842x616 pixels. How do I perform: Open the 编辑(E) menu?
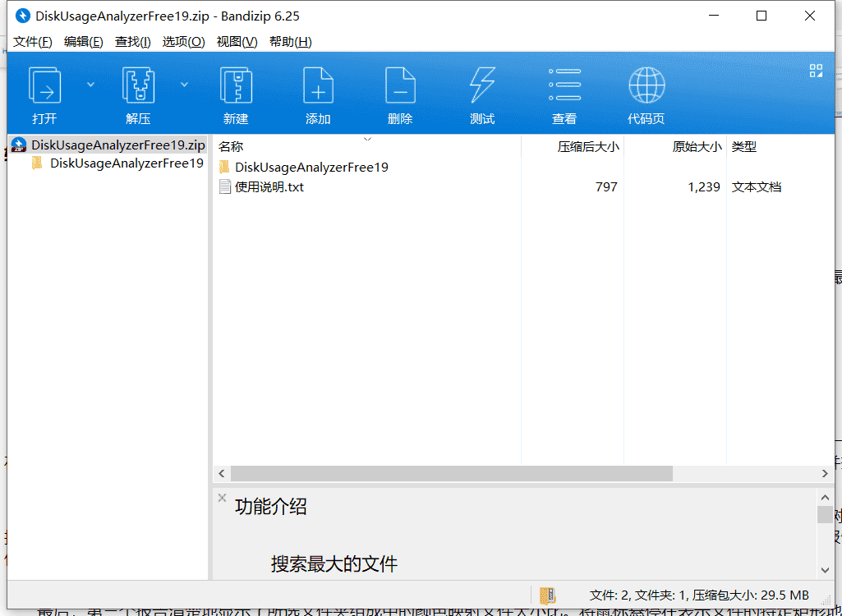tap(83, 42)
